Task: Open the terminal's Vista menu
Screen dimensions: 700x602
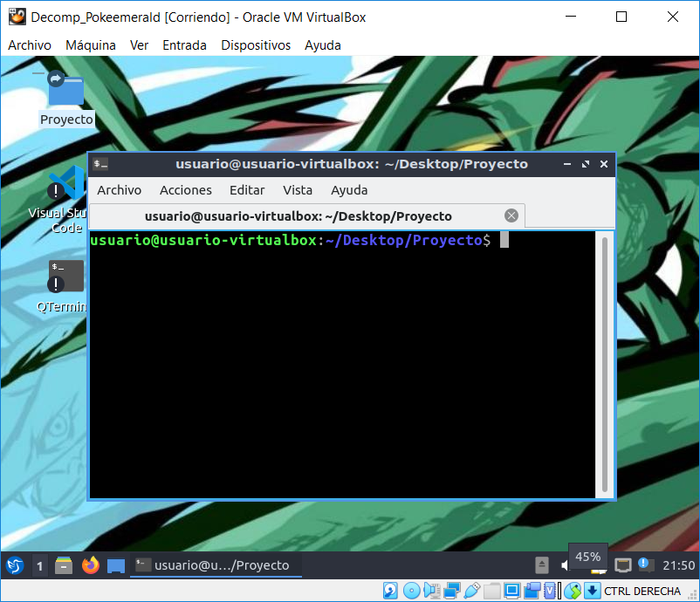Action: pyautogui.click(x=298, y=190)
